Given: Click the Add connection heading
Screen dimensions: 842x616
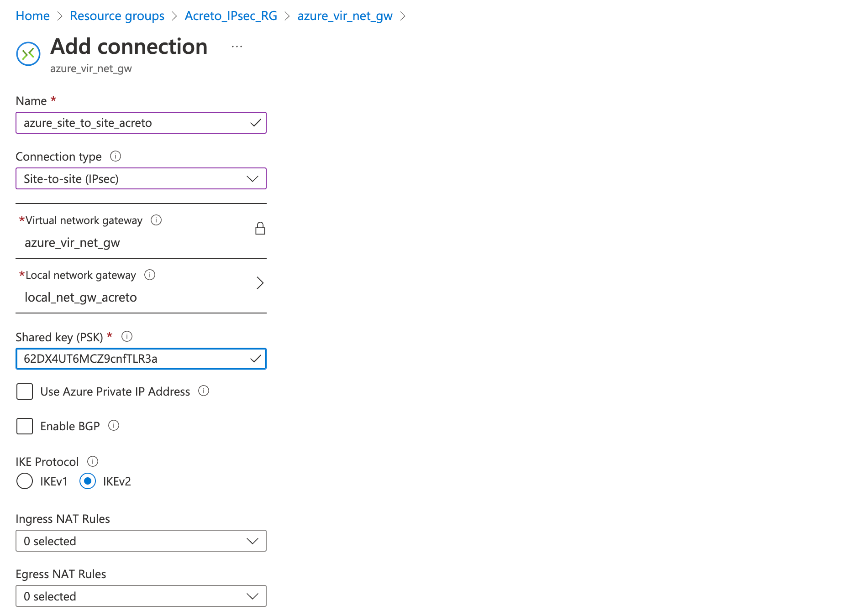Looking at the screenshot, I should tap(129, 47).
